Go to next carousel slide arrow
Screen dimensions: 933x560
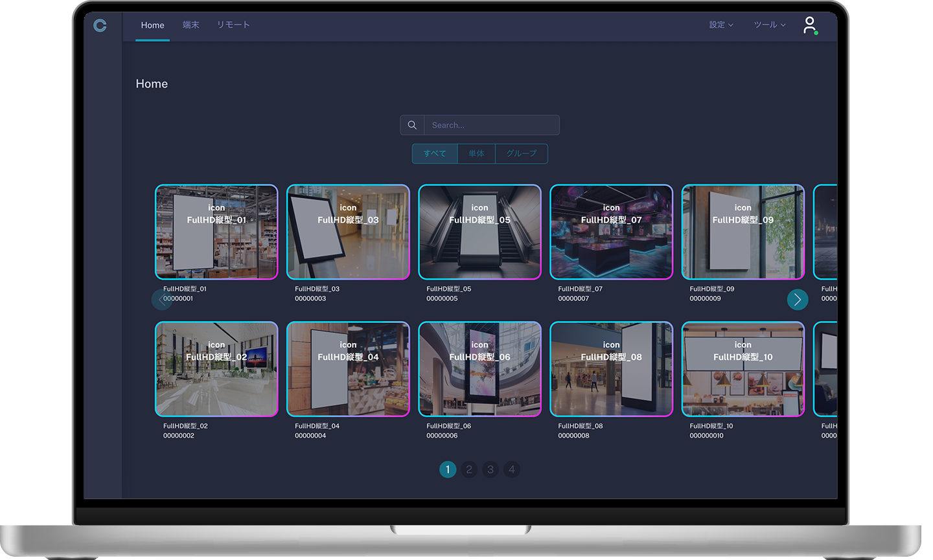(798, 299)
